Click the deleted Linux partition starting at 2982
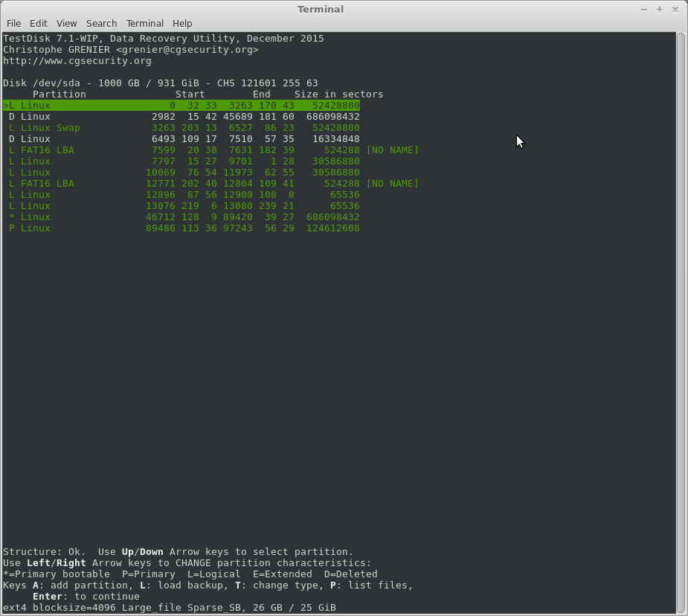Screen dimensions: 688x616 coord(181,117)
